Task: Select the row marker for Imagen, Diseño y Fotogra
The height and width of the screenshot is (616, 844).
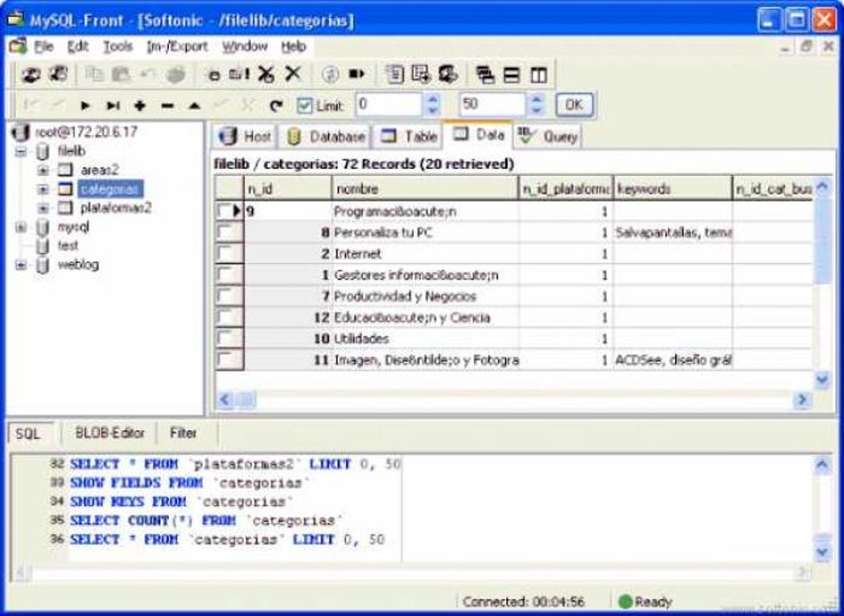Action: 228,360
